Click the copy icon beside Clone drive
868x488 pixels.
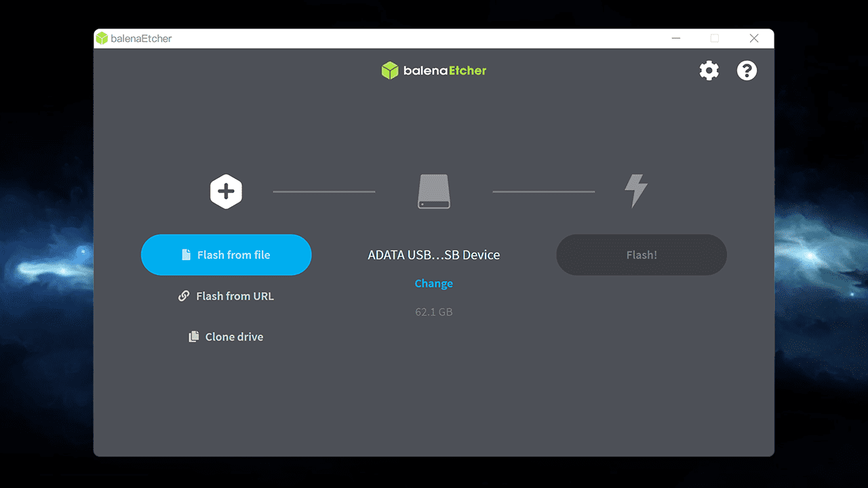(194, 337)
